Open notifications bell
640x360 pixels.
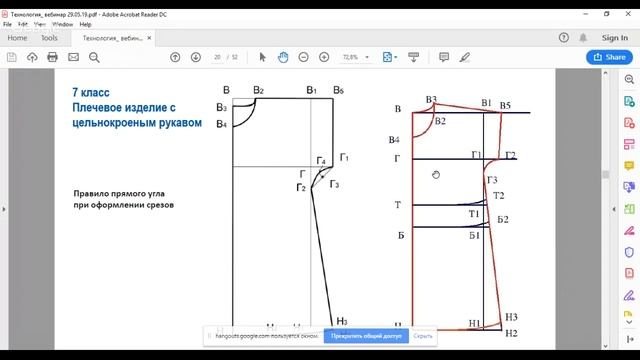point(583,38)
